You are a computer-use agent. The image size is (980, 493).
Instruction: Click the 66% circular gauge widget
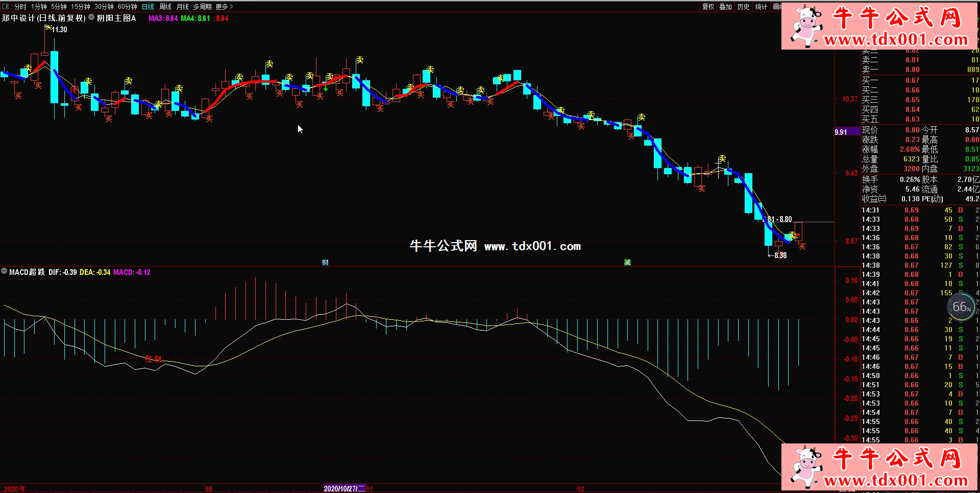(x=962, y=307)
